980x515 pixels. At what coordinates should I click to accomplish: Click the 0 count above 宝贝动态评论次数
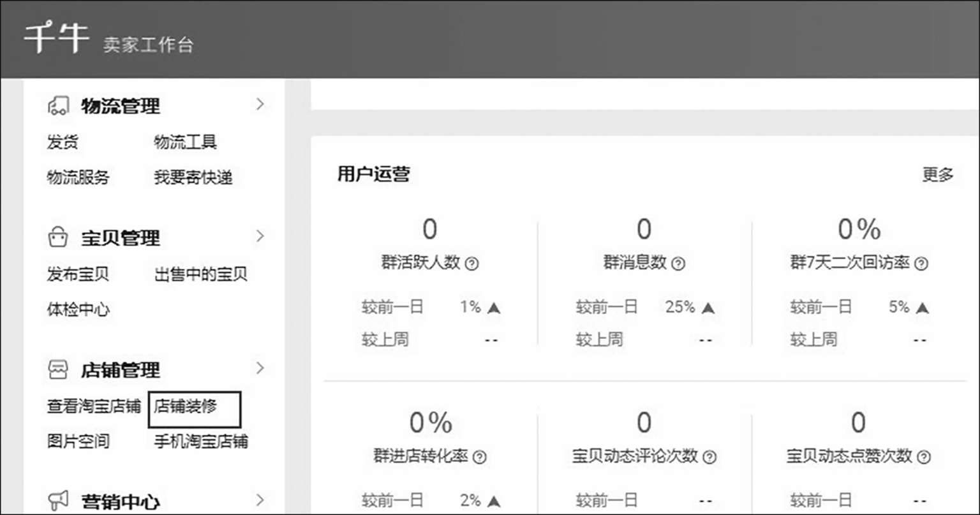[x=644, y=422]
